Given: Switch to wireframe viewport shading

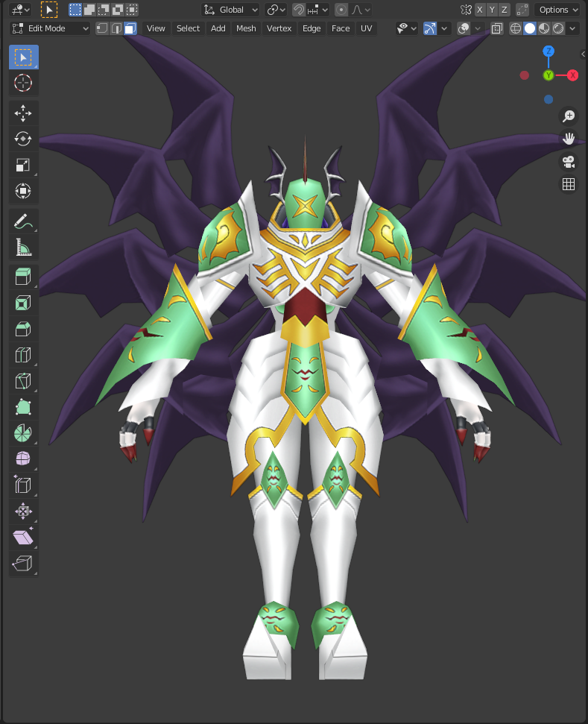Looking at the screenshot, I should click(x=516, y=28).
